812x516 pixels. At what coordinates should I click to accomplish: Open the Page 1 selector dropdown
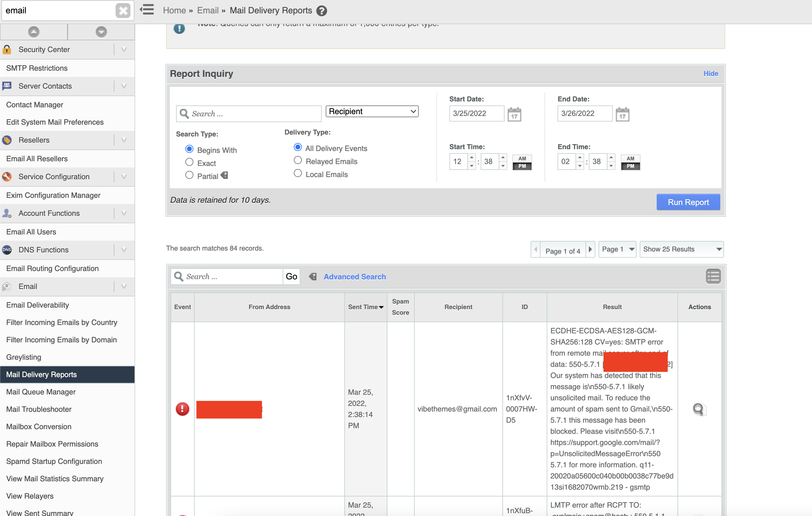pyautogui.click(x=617, y=249)
